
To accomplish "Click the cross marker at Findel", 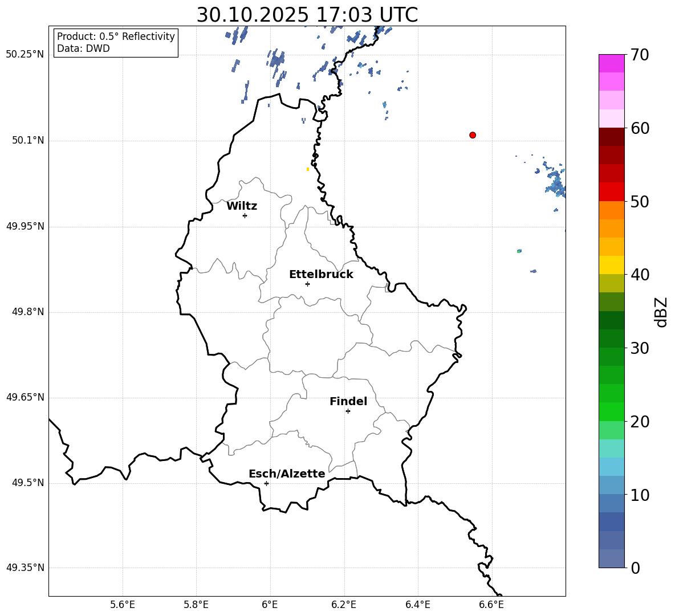I will (348, 411).
